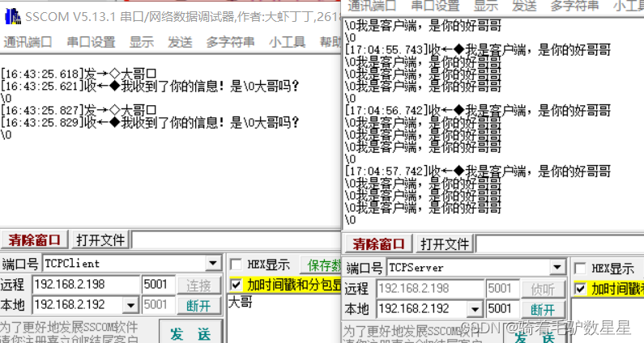
Task: Click 保存数据 button in left window
Action: [x=321, y=265]
